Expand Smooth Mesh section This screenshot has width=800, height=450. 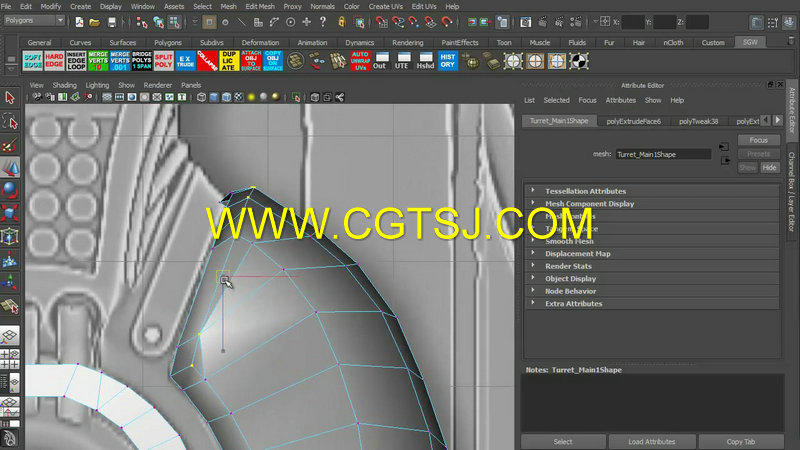click(652, 241)
